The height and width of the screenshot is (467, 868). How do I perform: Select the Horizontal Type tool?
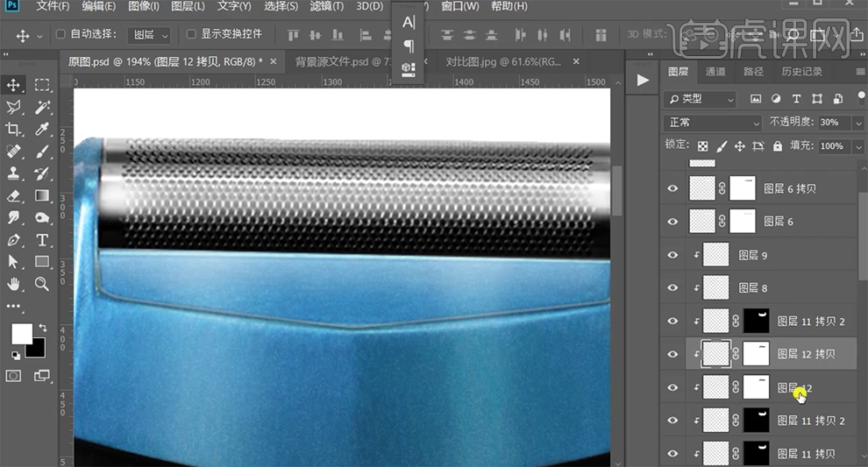point(42,239)
